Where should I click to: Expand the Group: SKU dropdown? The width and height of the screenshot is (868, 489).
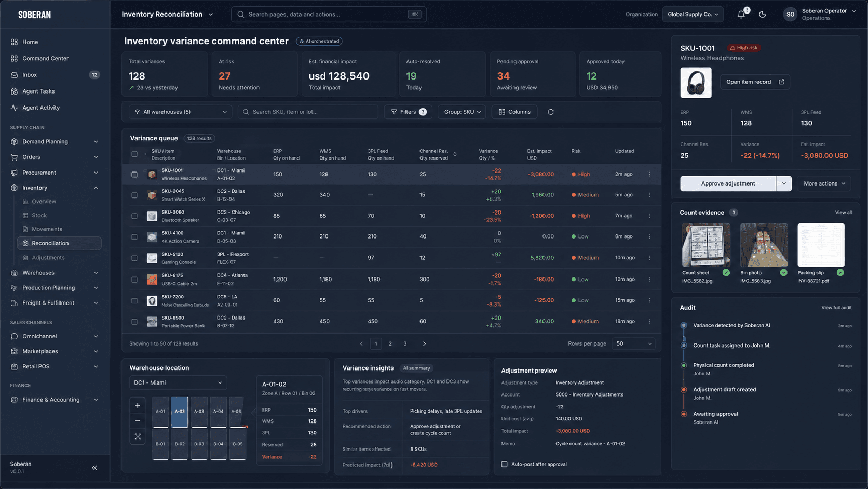click(462, 112)
